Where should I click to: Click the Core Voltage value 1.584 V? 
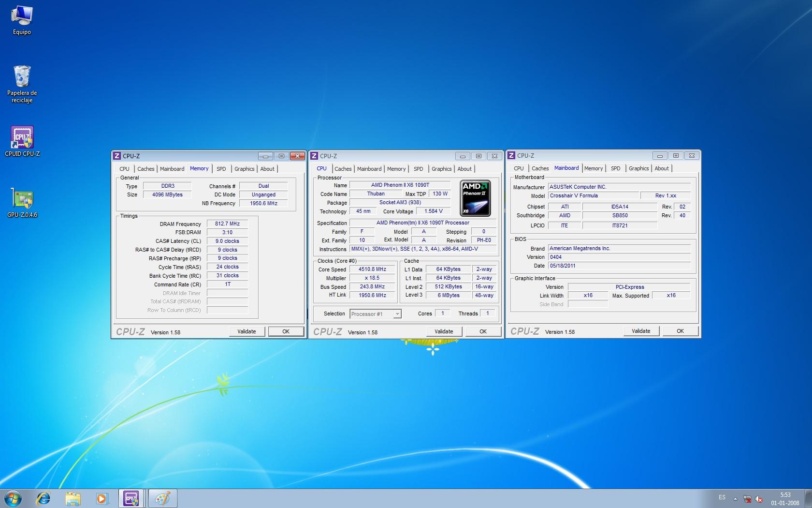(433, 211)
